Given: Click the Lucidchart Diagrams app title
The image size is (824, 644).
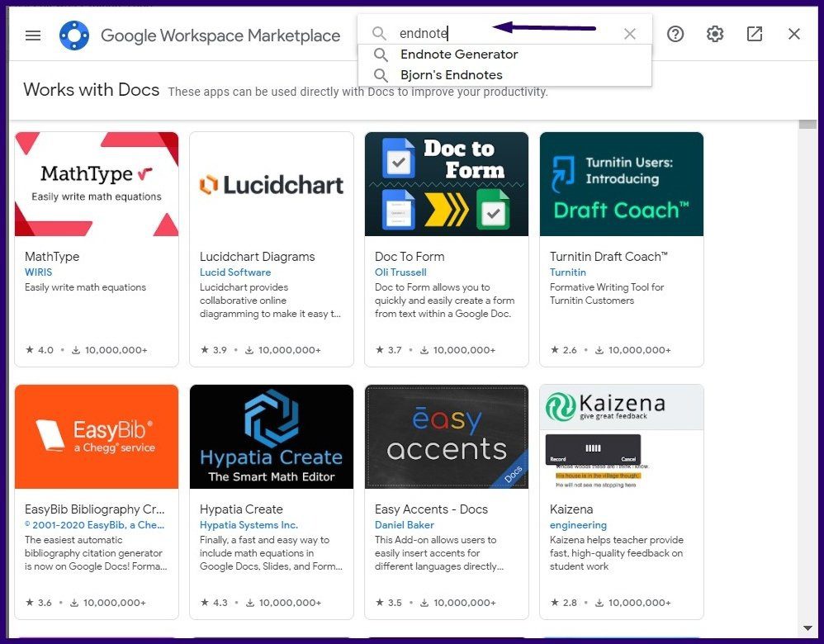Looking at the screenshot, I should [x=257, y=257].
